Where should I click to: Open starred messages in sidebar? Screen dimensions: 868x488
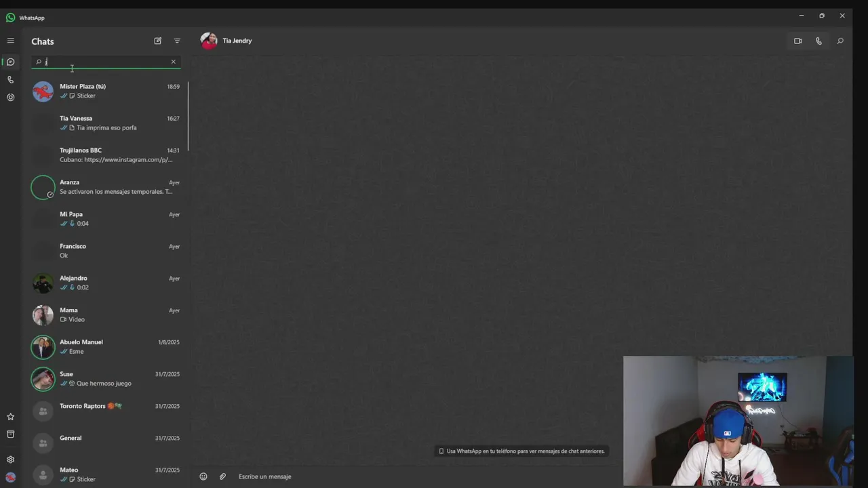tap(10, 417)
